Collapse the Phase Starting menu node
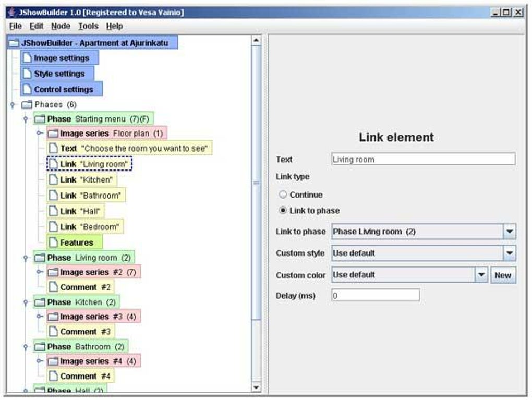This screenshot has width=532, height=400. point(26,119)
